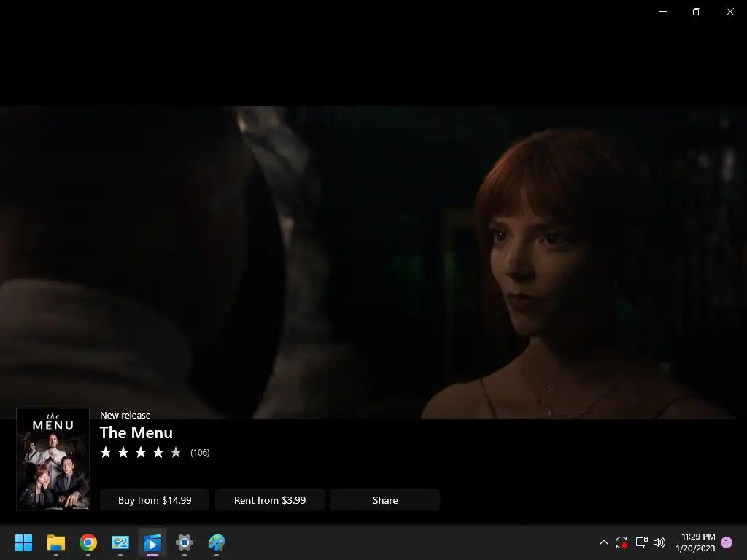Open File Explorer from taskbar
747x560 pixels.
pyautogui.click(x=55, y=542)
